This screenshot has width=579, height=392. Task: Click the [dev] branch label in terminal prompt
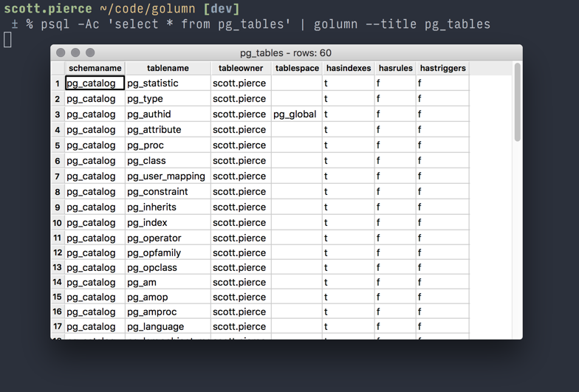point(222,9)
